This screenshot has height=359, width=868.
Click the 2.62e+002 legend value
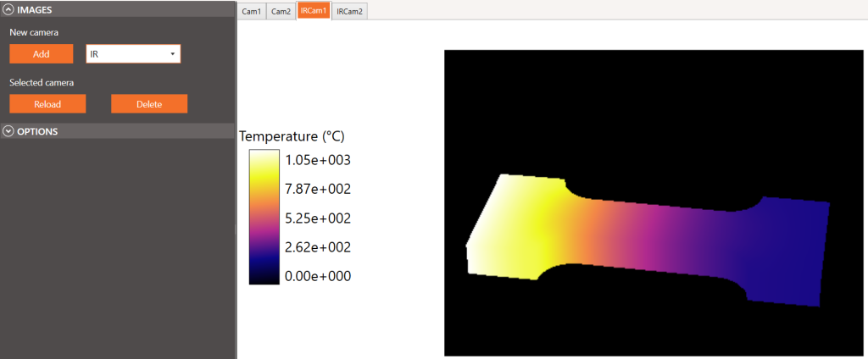point(318,247)
